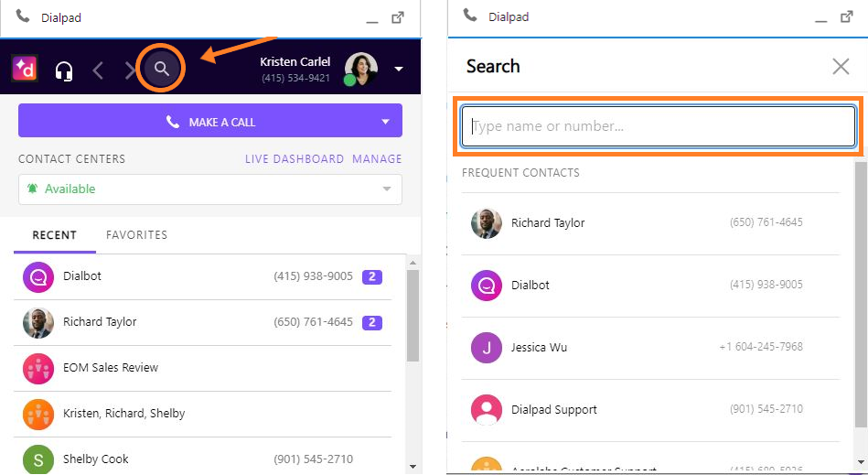Click Richard Taylor's photo in the Recent list
This screenshot has width=868, height=475.
point(38,323)
